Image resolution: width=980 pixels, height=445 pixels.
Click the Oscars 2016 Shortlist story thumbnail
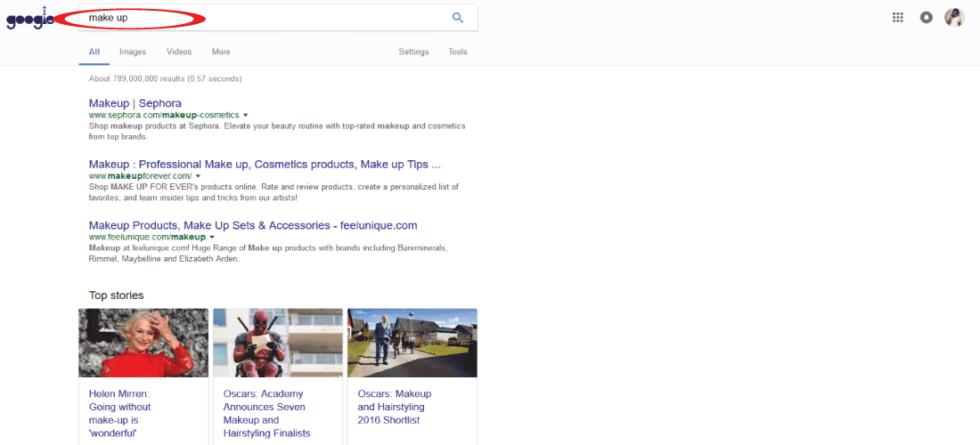pyautogui.click(x=412, y=343)
